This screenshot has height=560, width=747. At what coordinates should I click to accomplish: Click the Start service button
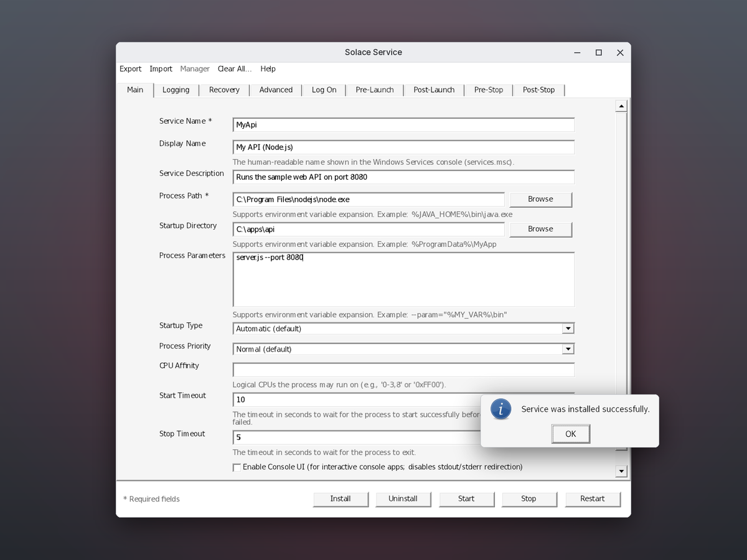[x=466, y=499]
